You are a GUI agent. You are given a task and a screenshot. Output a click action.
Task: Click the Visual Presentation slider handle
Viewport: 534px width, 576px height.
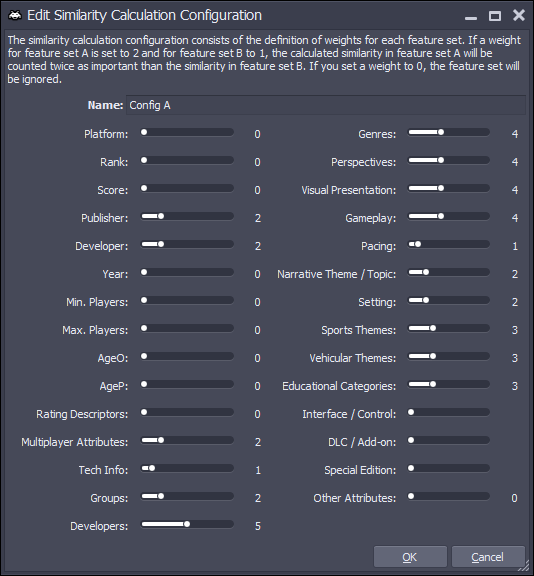coord(441,188)
